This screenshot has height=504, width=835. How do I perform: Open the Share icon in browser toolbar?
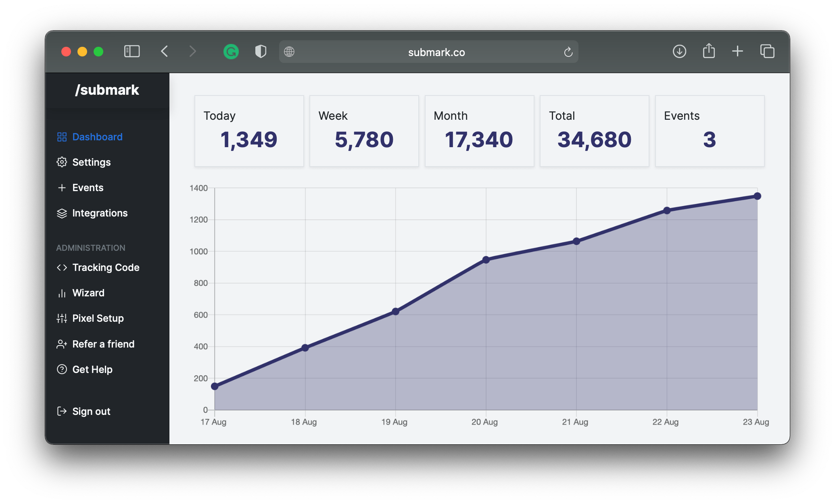tap(709, 51)
